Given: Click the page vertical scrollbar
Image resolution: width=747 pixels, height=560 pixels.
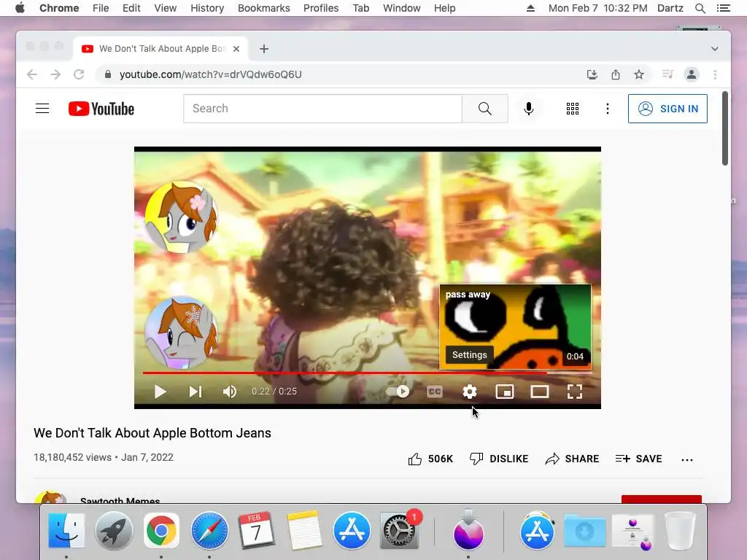Looking at the screenshot, I should (724, 128).
